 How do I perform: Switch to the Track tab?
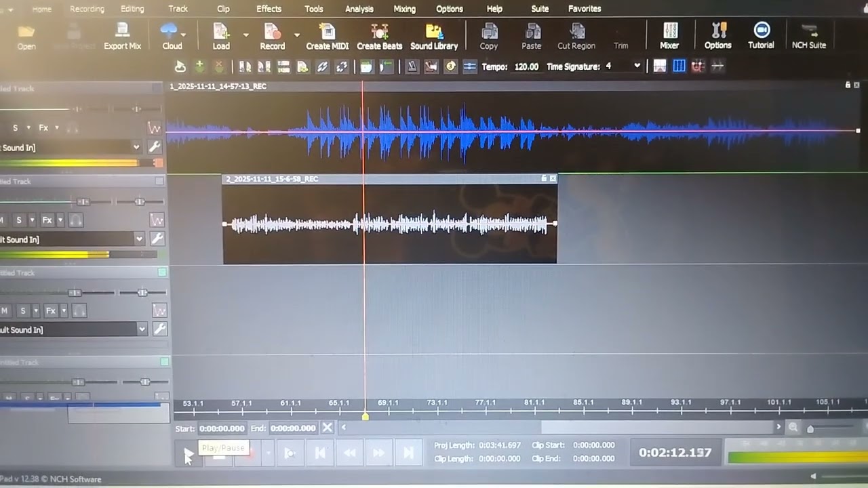coord(178,9)
